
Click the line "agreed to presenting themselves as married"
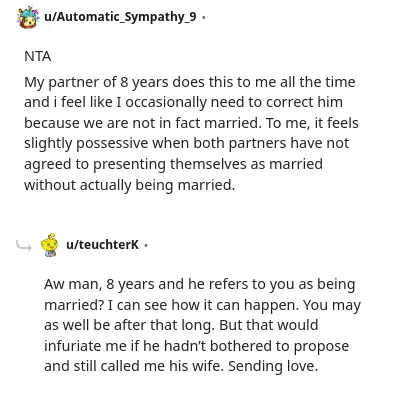tap(173, 164)
